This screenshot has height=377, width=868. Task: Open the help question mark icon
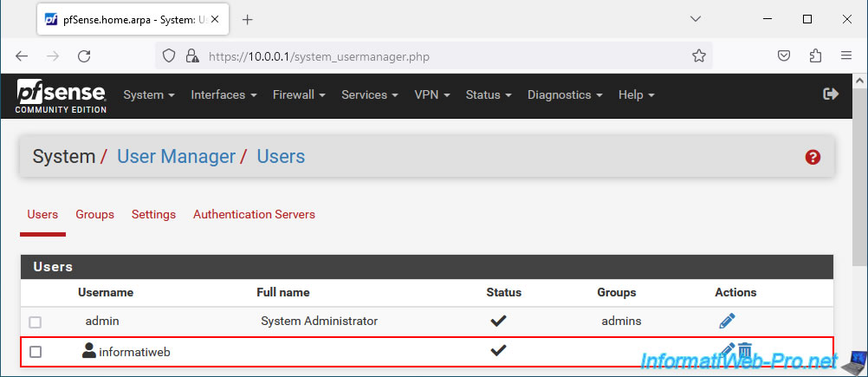812,157
